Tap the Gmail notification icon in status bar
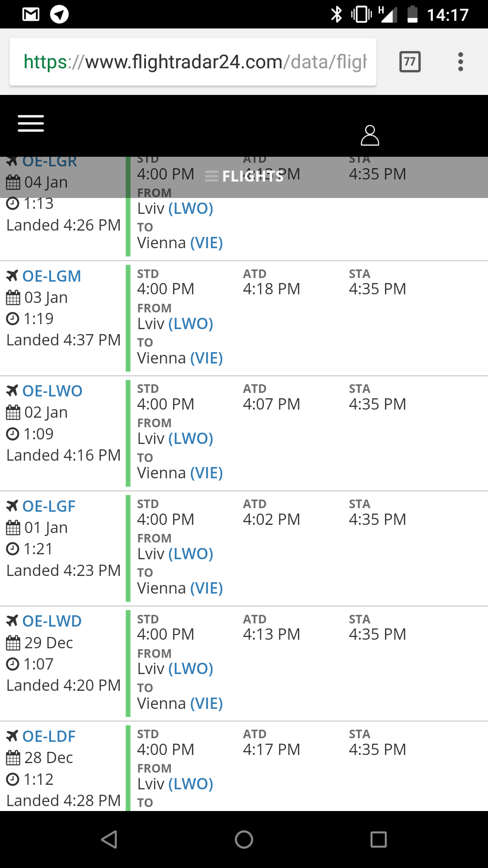Screen dimensions: 488x868 coord(31,14)
